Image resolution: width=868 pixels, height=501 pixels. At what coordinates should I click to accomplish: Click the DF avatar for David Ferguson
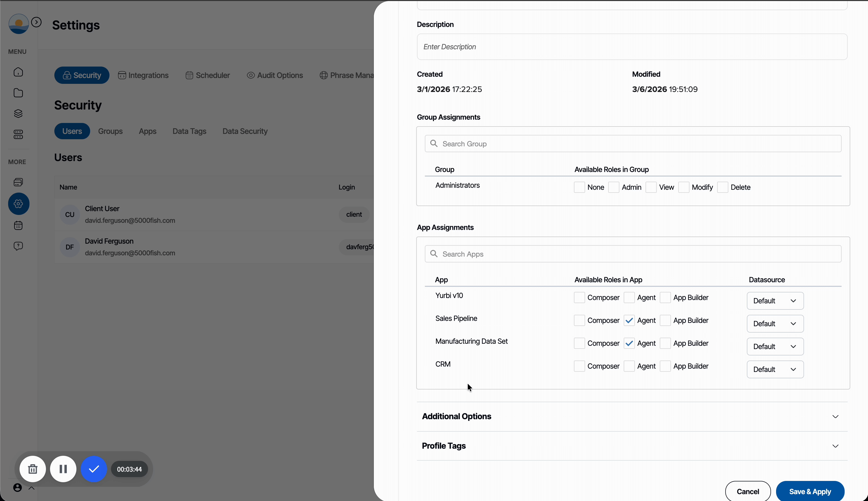[70, 247]
